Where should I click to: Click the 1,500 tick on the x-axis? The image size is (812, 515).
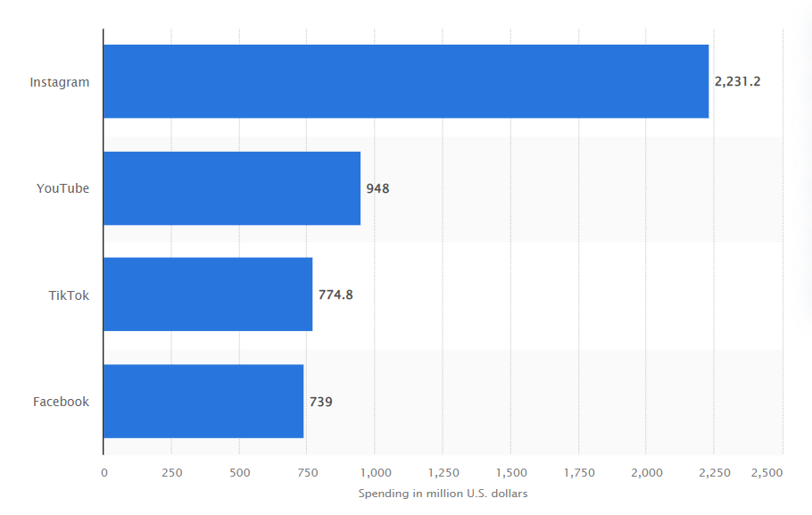tap(511, 472)
